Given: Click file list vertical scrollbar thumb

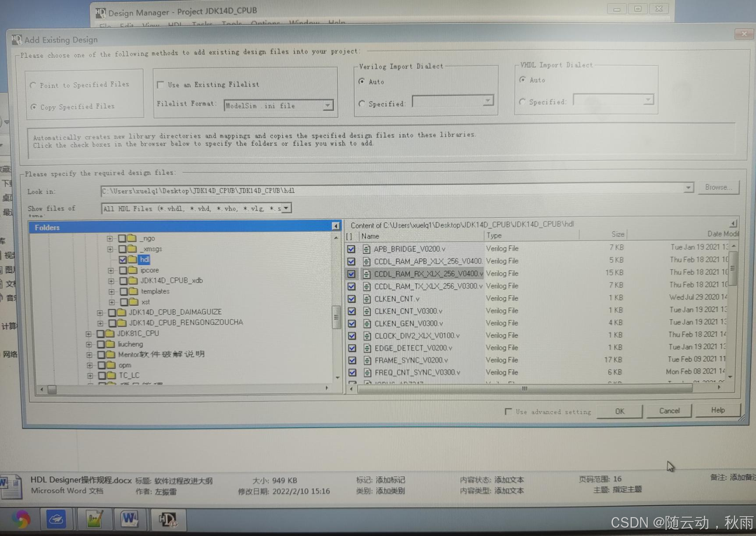Looking at the screenshot, I should pos(732,268).
